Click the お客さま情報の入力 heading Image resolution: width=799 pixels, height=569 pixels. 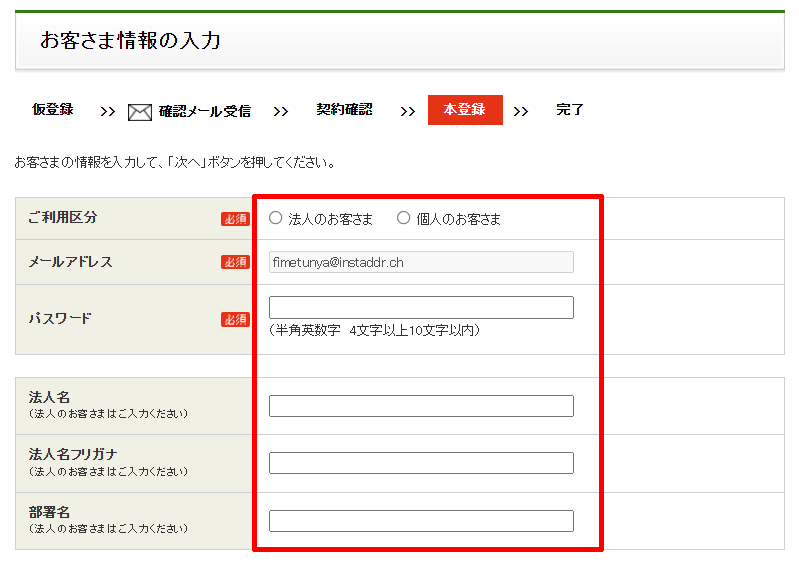point(130,40)
